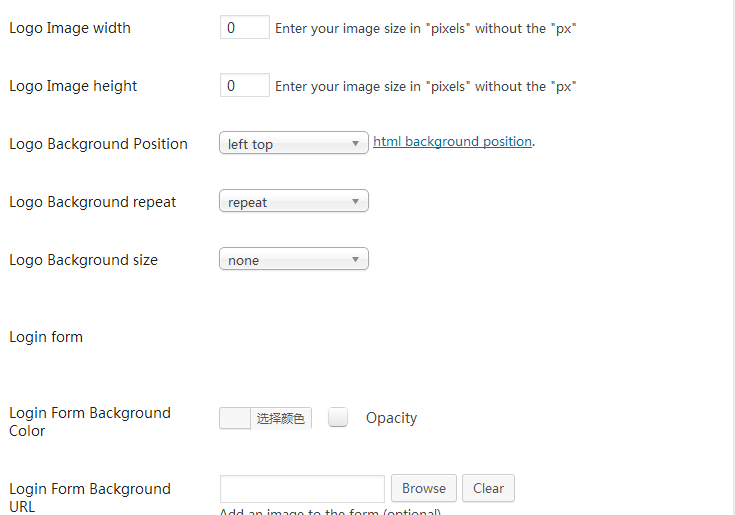Click the "Opacity" label next to checkbox

pyautogui.click(x=391, y=418)
